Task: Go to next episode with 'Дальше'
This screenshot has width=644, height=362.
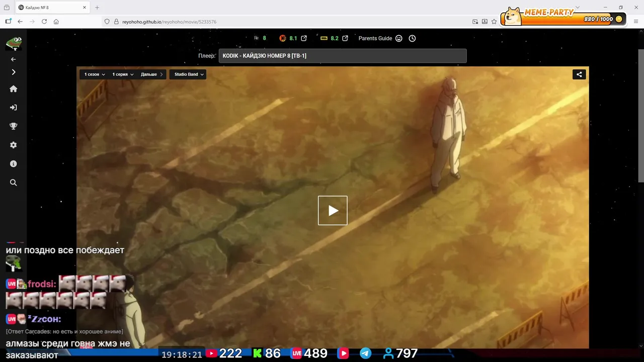Action: [152, 74]
